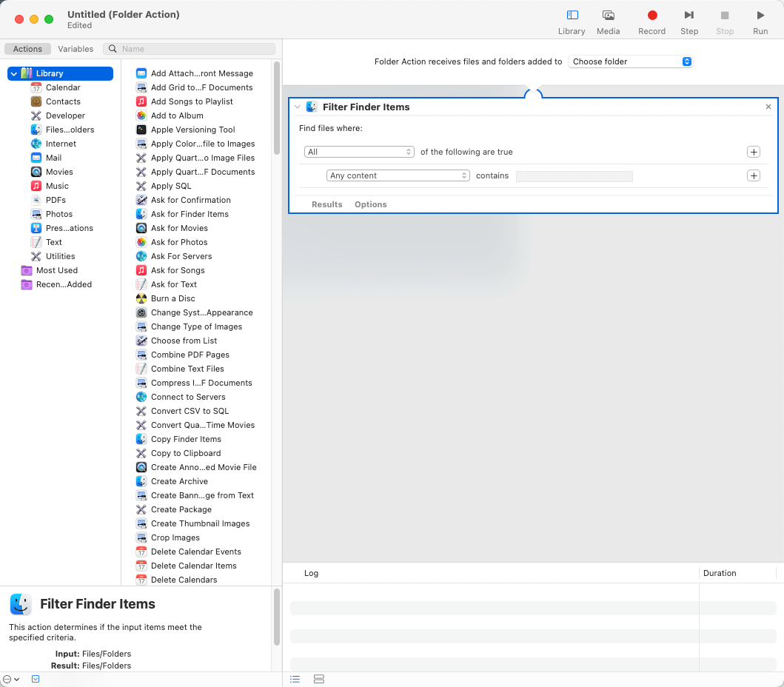Open the Most Used smart group
784x687 pixels.
click(56, 270)
